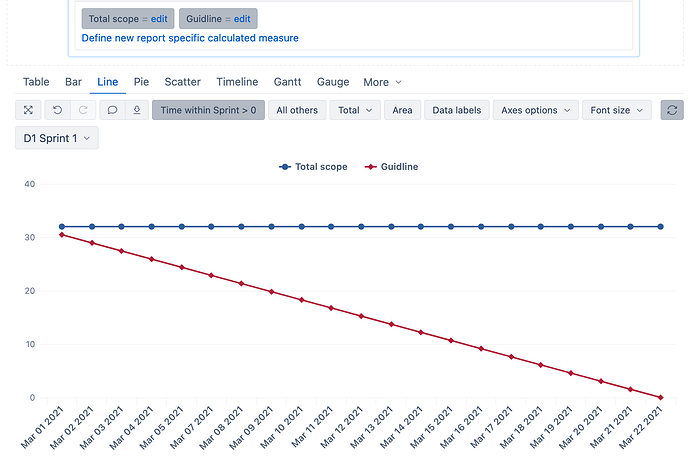690x465 pixels.
Task: Open the Axes options dropdown
Action: [x=536, y=110]
